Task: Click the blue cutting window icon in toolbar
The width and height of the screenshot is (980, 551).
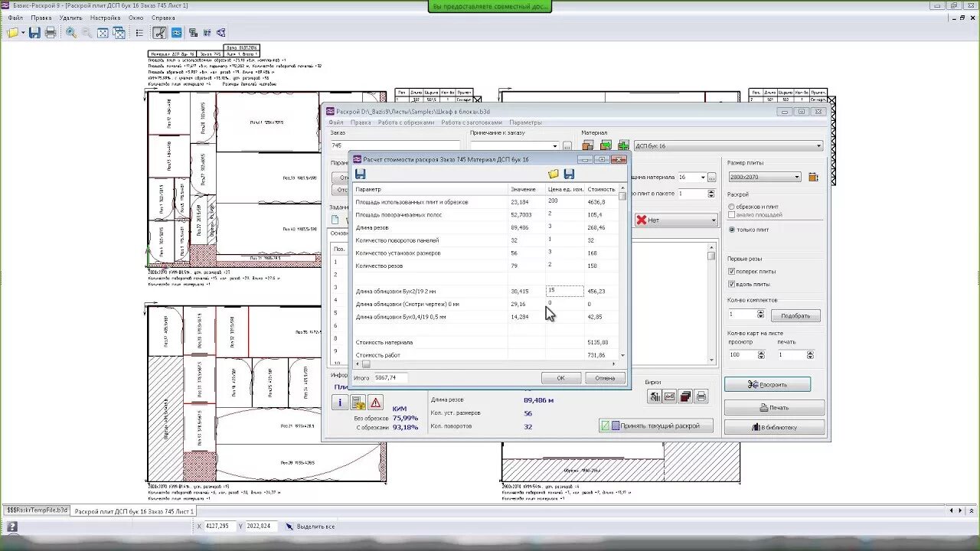Action: 176,33
